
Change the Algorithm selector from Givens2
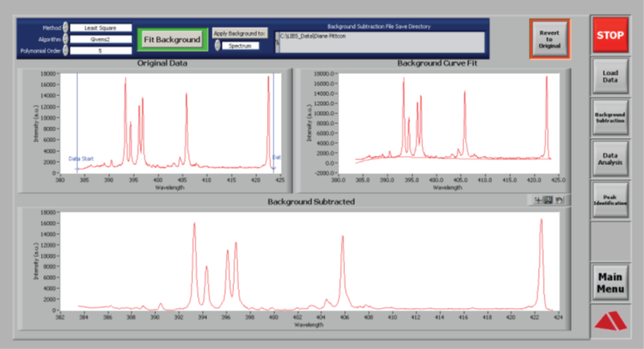tap(66, 39)
